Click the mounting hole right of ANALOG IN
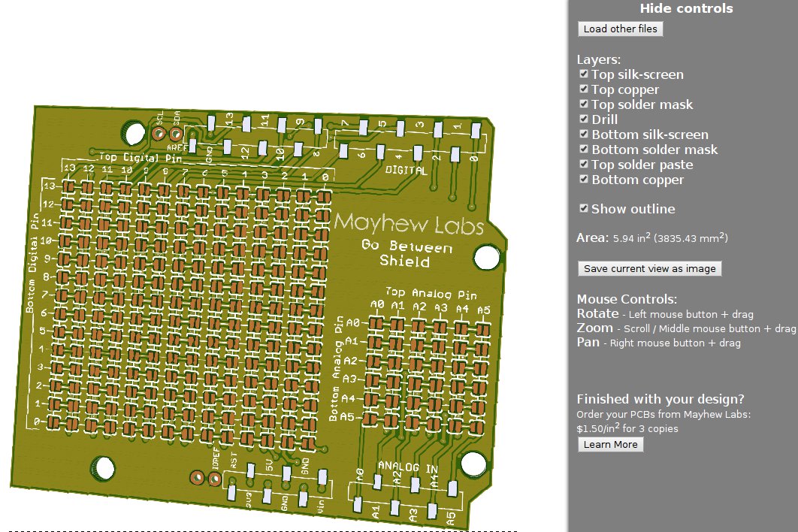 point(473,465)
